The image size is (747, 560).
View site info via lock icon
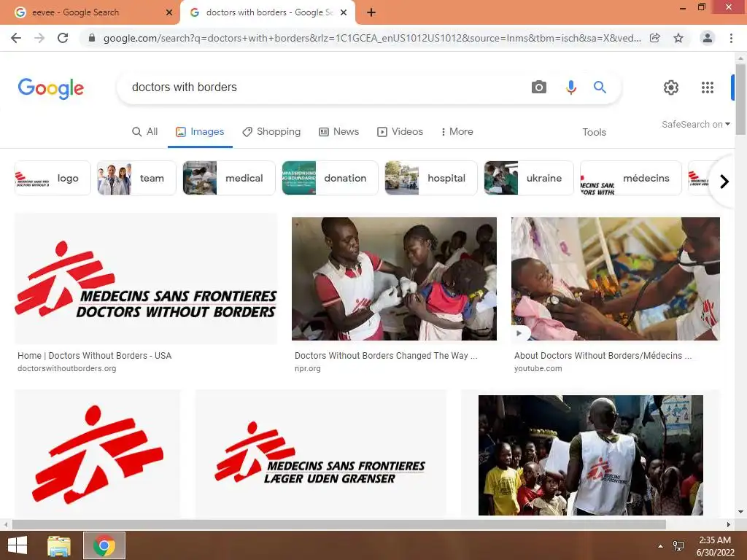point(92,38)
